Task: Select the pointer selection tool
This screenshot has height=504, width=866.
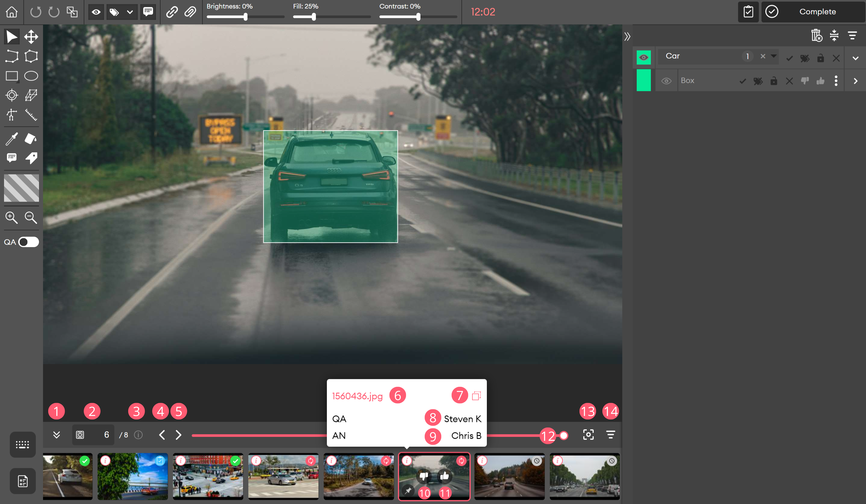Action: point(12,37)
